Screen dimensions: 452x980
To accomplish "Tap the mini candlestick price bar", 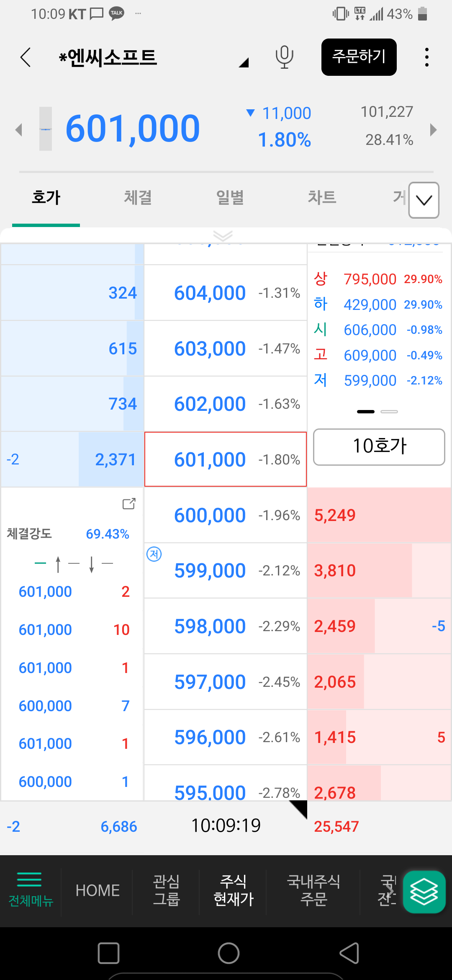I will pyautogui.click(x=46, y=129).
